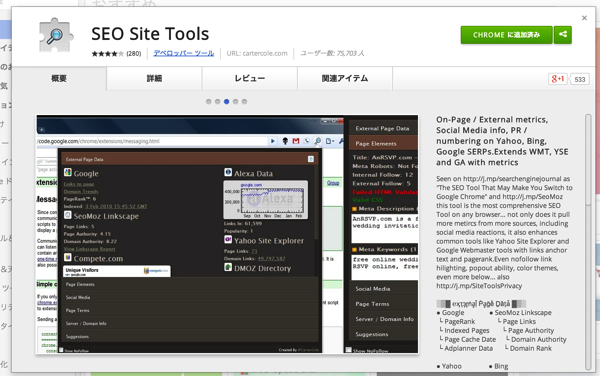Select the first carousel dot

[x=209, y=101]
